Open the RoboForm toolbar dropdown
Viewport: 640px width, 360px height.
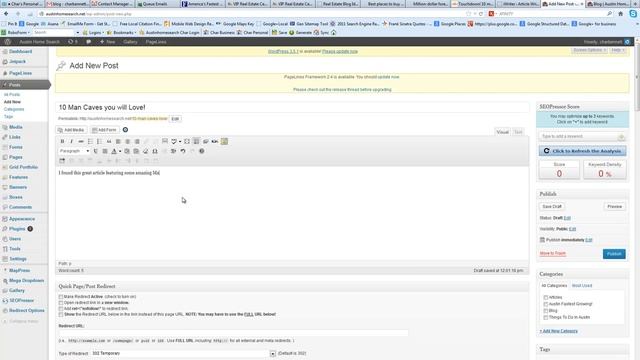16,32
